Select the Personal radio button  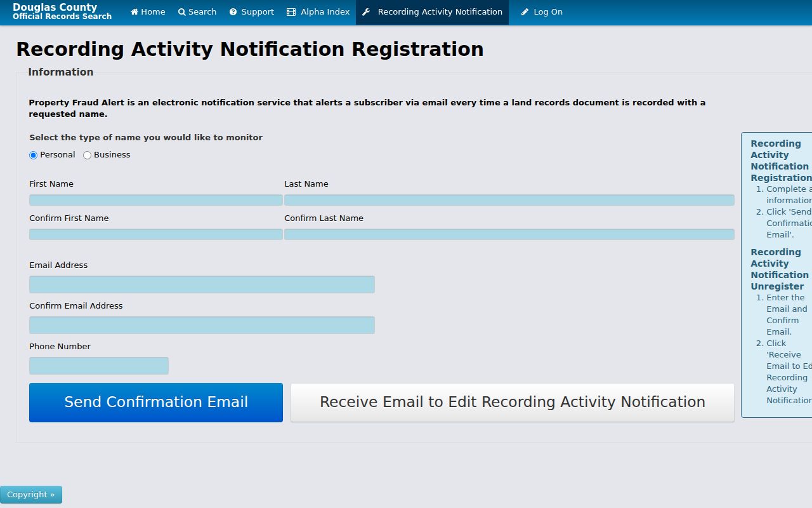coord(34,155)
